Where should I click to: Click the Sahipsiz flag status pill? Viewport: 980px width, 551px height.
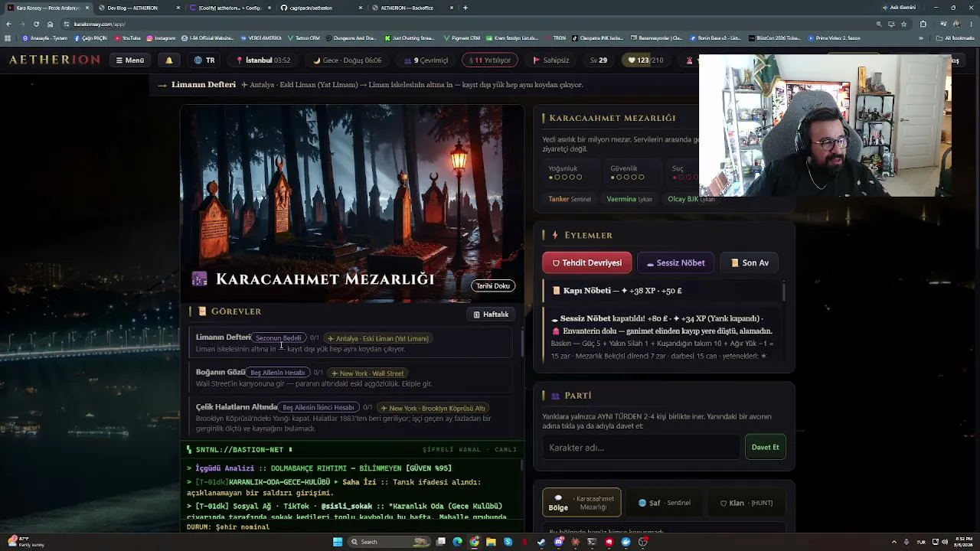pyautogui.click(x=551, y=60)
